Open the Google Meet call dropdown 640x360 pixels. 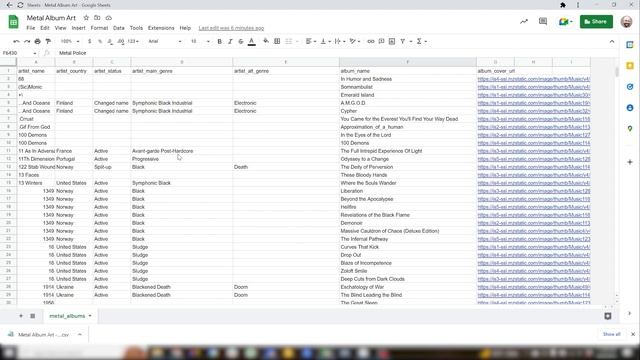(565, 22)
